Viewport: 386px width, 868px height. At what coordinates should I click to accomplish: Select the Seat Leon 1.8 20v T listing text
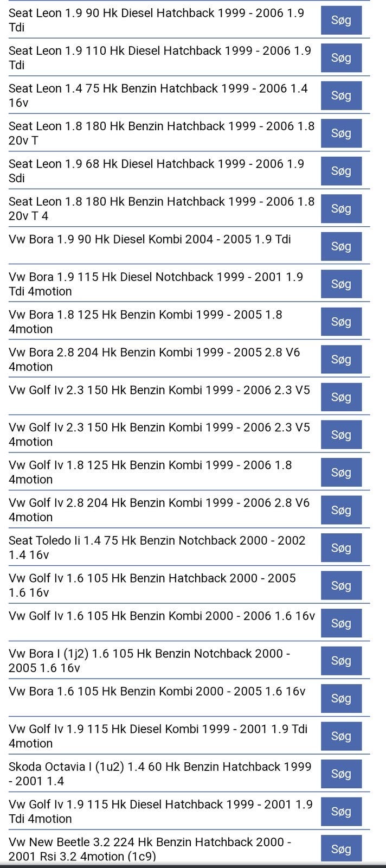[162, 133]
